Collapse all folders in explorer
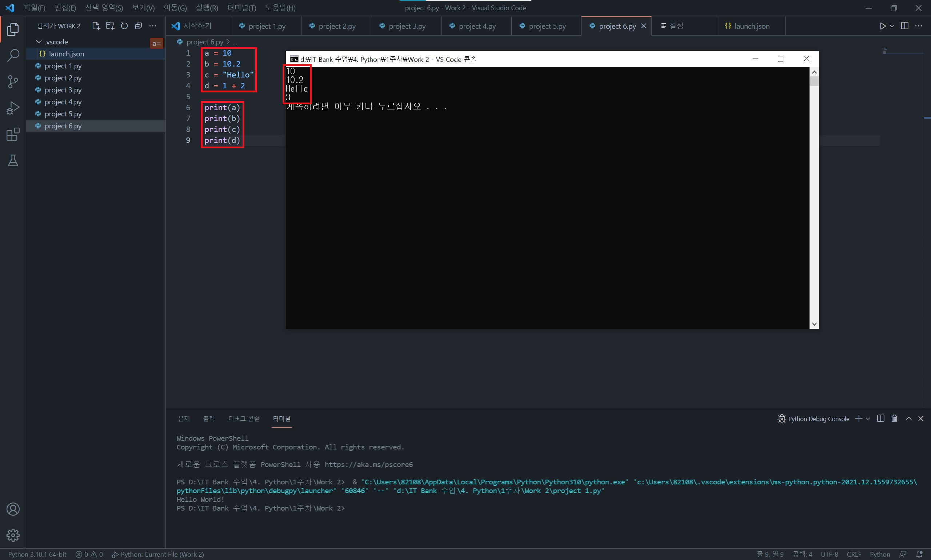Image resolution: width=931 pixels, height=560 pixels. (x=139, y=26)
